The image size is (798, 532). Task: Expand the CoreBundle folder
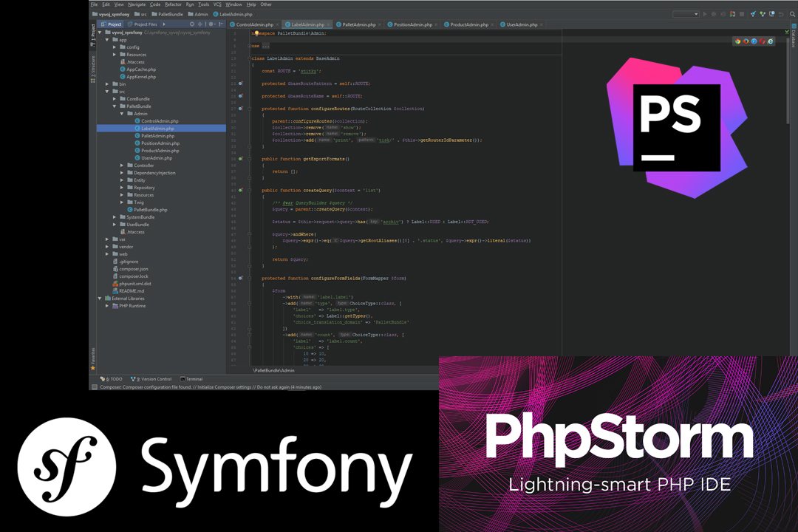click(115, 99)
